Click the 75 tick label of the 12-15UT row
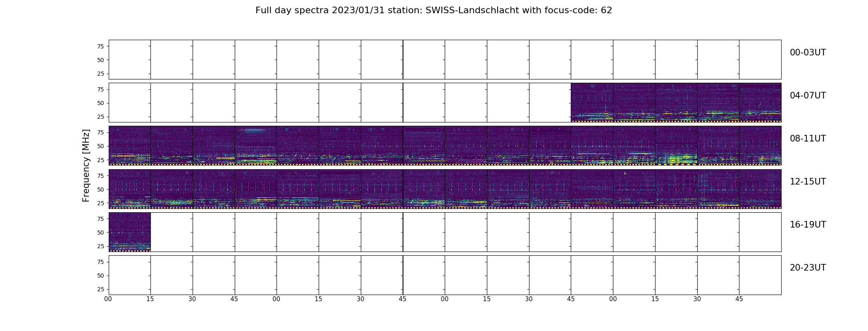This screenshot has width=868, height=331. pos(100,175)
